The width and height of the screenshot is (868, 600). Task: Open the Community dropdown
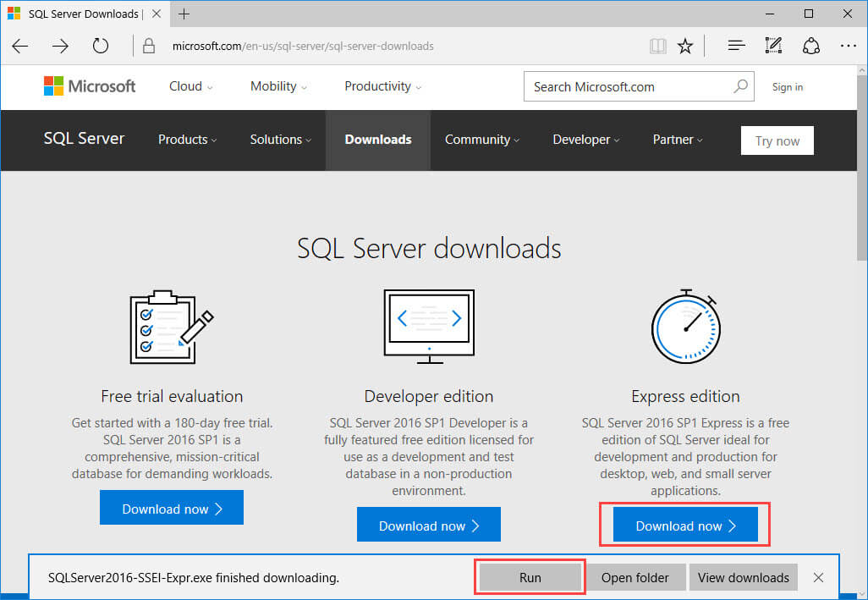coord(482,140)
